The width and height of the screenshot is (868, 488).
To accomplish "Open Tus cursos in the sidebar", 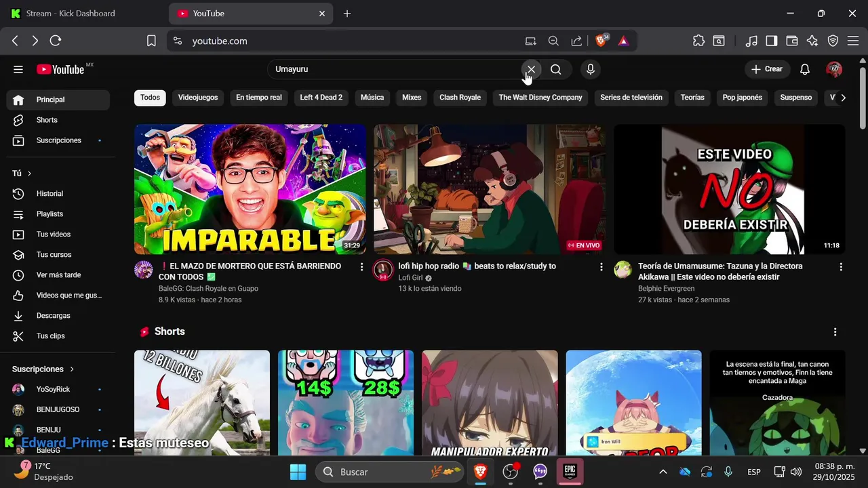I will (x=58, y=255).
